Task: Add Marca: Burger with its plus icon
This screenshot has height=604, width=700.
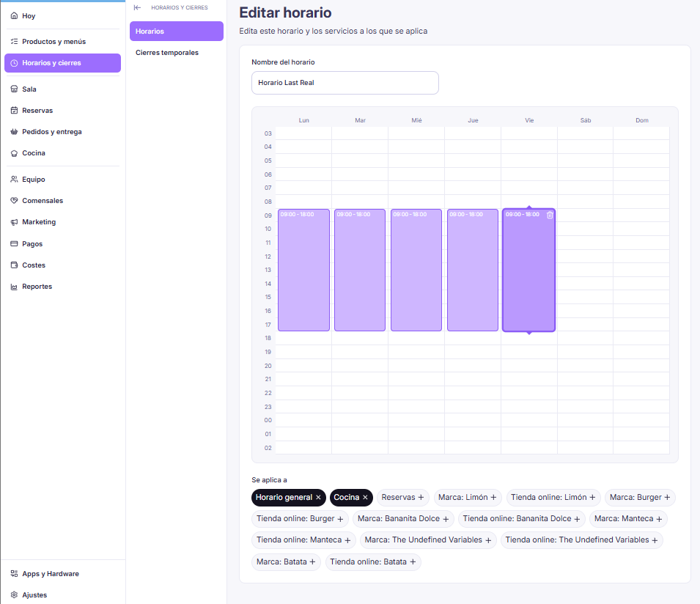Action: coord(668,497)
